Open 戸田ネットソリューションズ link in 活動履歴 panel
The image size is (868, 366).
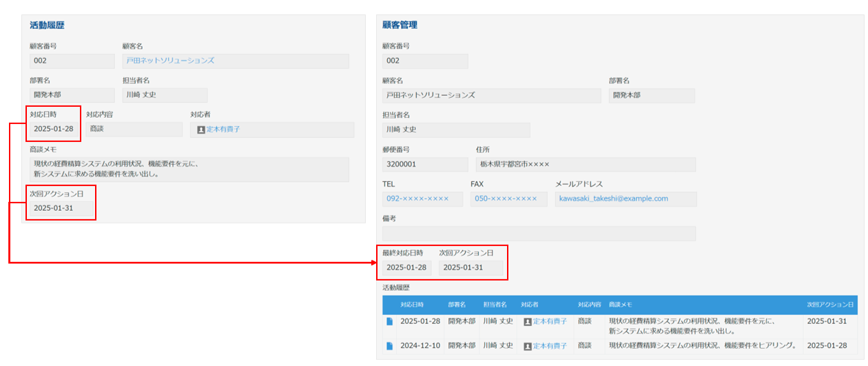pyautogui.click(x=170, y=61)
